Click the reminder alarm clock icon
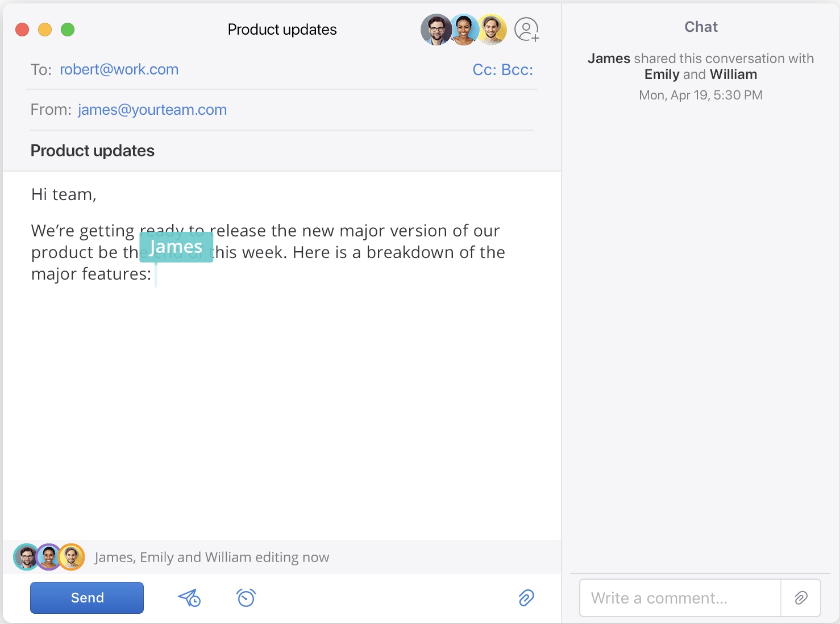This screenshot has height=624, width=840. (x=246, y=598)
